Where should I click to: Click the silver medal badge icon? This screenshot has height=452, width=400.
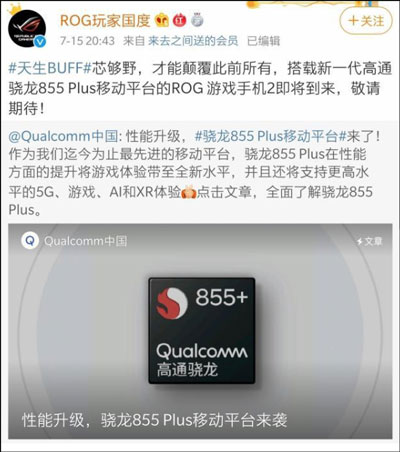pos(197,21)
